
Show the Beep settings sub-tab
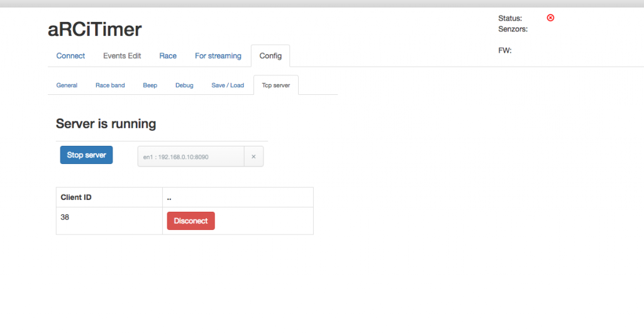pyautogui.click(x=150, y=85)
